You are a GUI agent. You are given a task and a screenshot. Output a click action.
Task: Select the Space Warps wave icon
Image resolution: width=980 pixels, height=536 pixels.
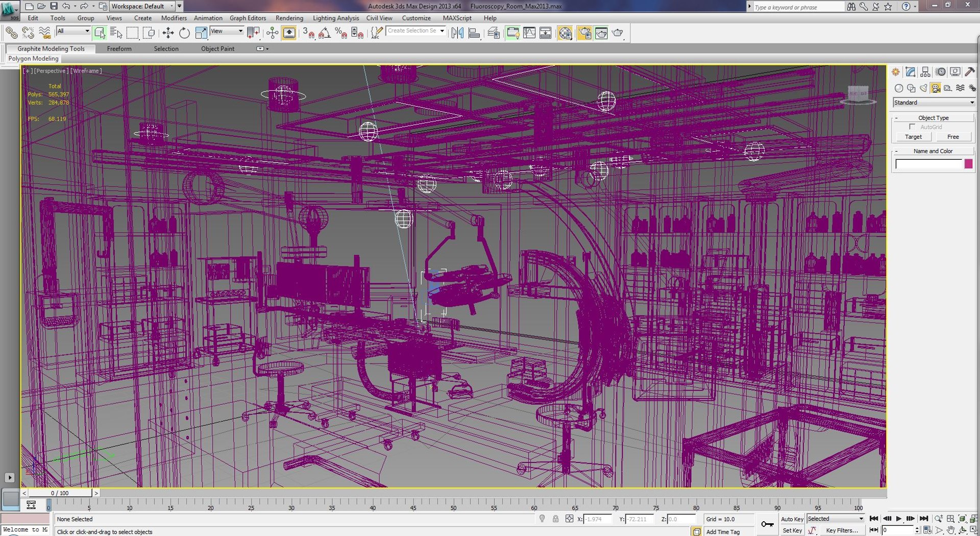pos(960,88)
